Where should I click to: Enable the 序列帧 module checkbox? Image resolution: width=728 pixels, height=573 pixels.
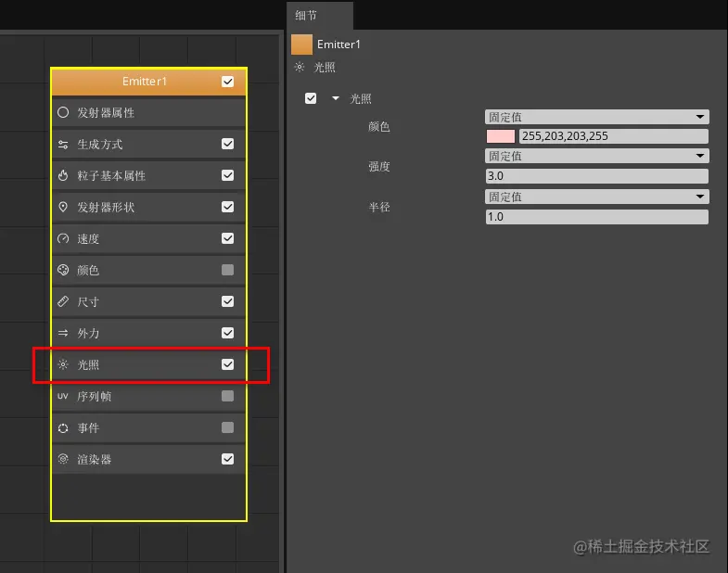227,396
